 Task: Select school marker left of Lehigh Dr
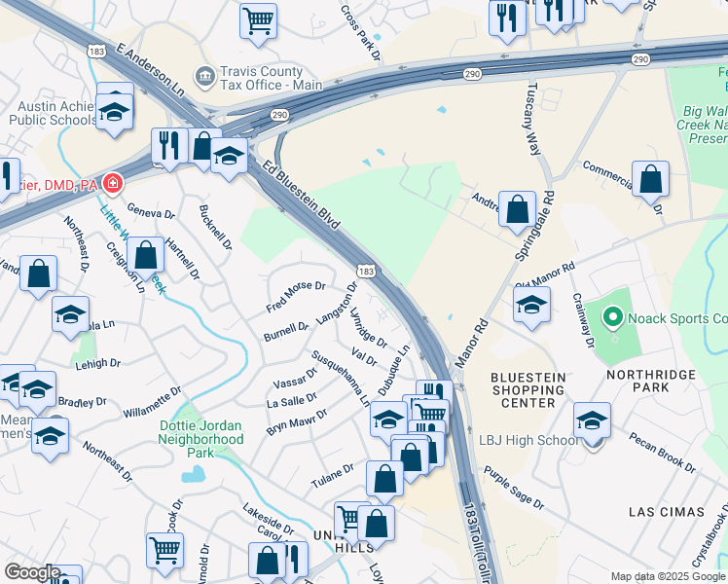tap(71, 315)
